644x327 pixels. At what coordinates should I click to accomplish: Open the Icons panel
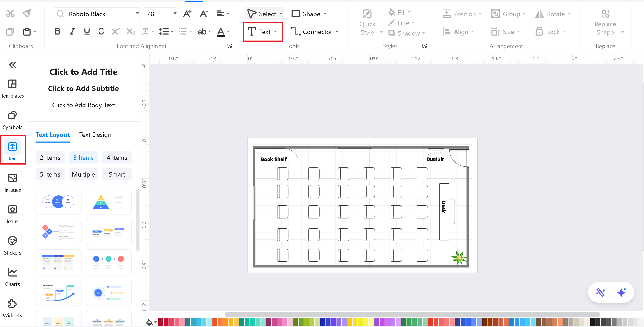[x=13, y=215]
